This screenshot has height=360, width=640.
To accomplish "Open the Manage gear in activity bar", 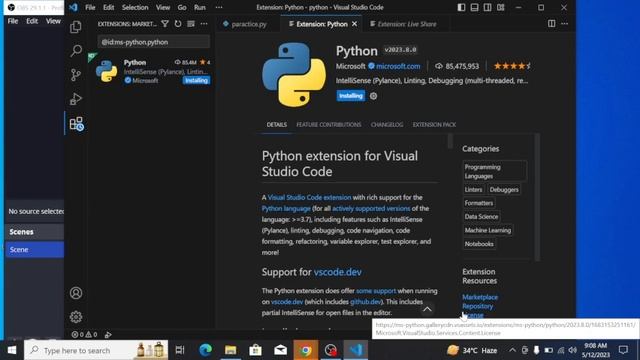I will (76, 317).
